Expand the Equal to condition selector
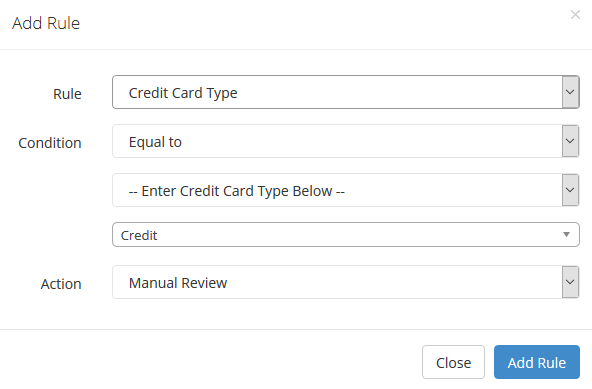This screenshot has height=389, width=592. [346, 141]
